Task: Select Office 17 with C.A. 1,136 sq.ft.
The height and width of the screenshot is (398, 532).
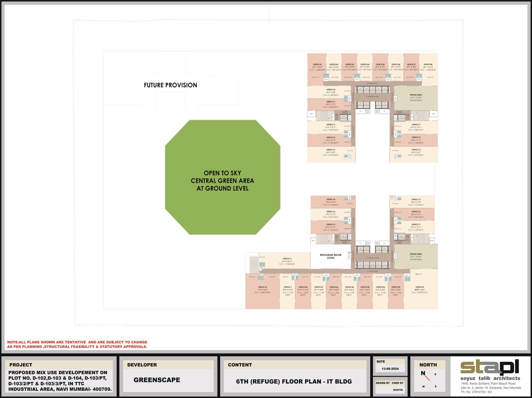Action: [414, 227]
